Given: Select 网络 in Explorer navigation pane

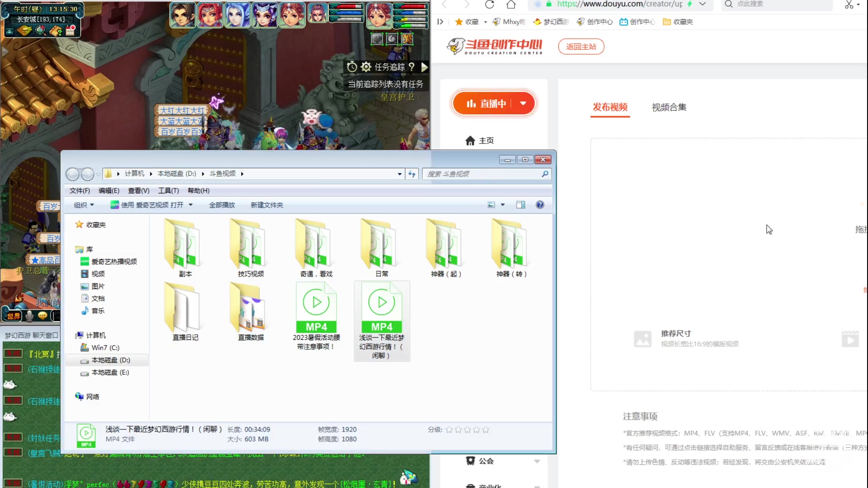Looking at the screenshot, I should (x=87, y=397).
